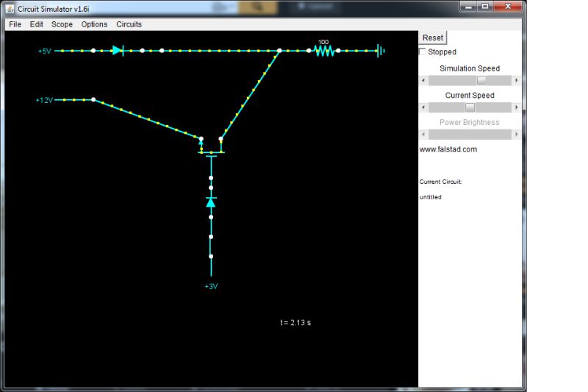588x392 pixels.
Task: Click Power Brightness left arrow
Action: pyautogui.click(x=424, y=135)
